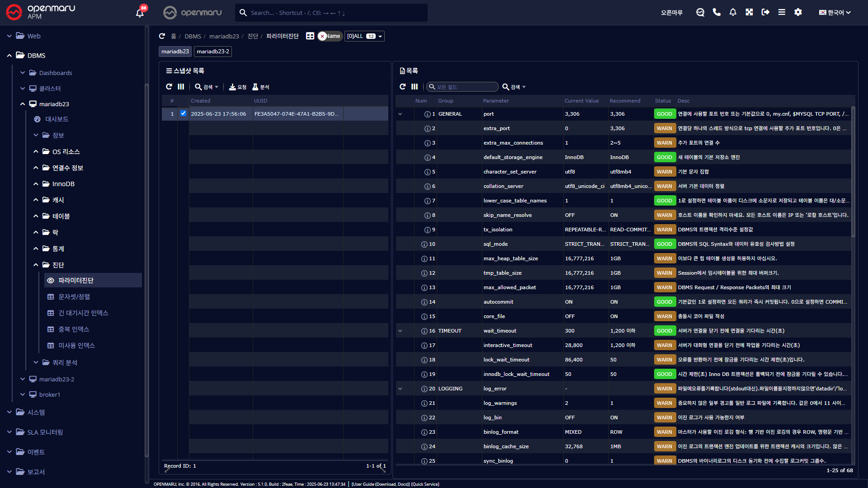Click the grid layout icon after the breadcrumb
Image resolution: width=868 pixels, height=488 pixels.
point(310,36)
